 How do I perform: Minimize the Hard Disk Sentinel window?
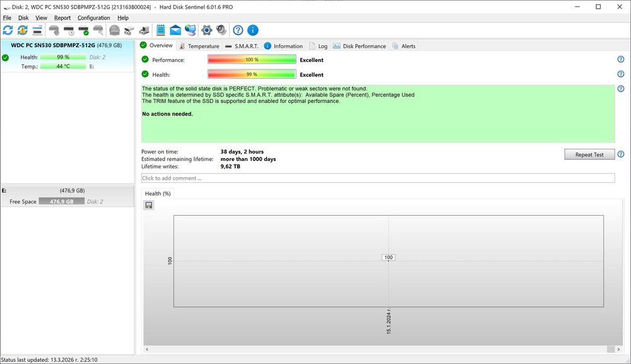[577, 7]
